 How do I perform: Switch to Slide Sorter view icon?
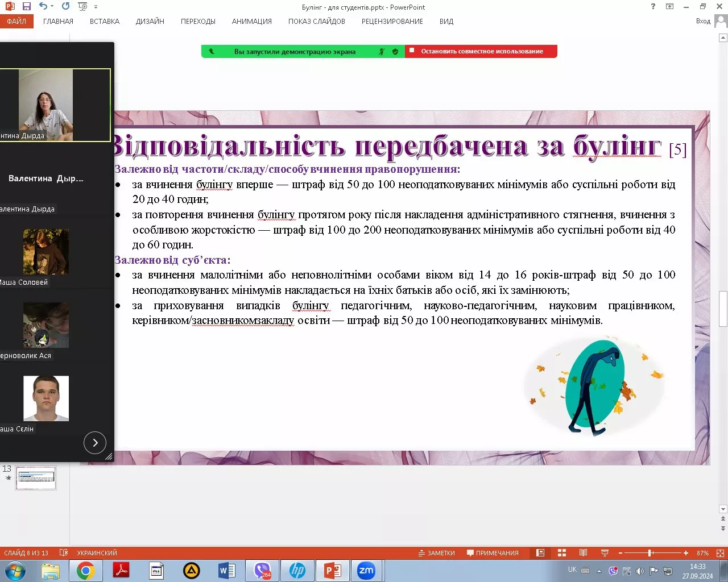562,553
